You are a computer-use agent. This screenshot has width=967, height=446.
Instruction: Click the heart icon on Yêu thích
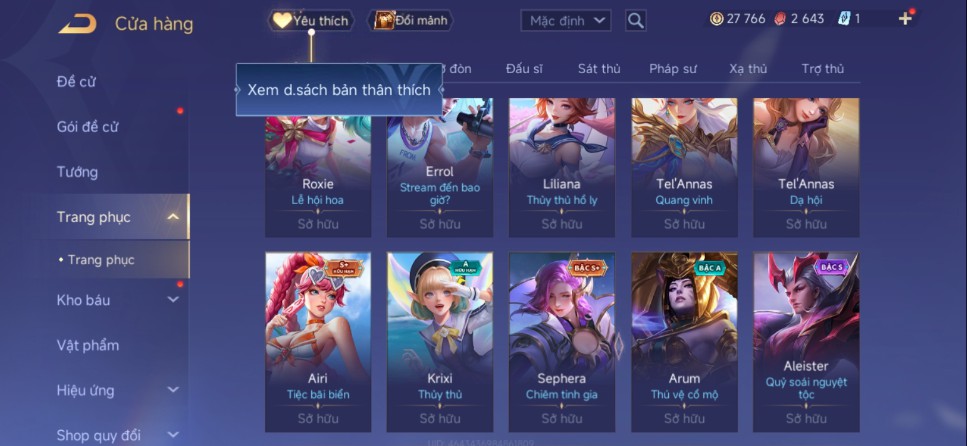[x=282, y=20]
